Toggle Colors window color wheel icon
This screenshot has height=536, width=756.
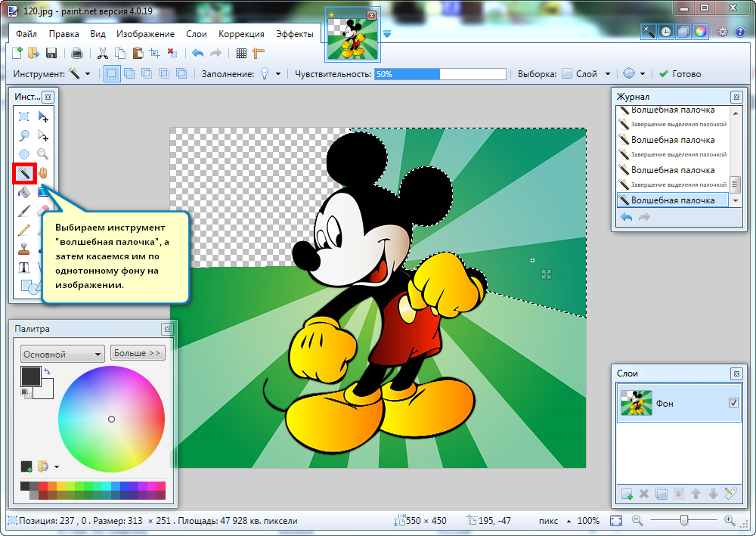coord(700,32)
